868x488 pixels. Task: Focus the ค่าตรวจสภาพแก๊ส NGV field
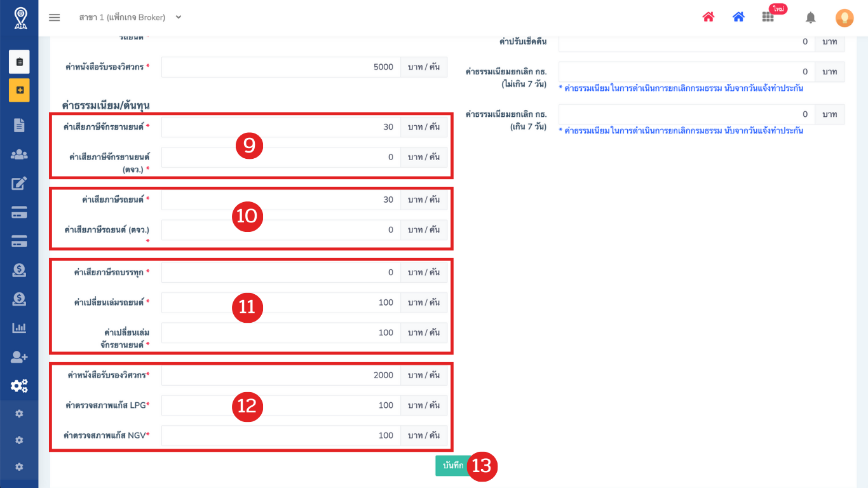[x=281, y=436]
